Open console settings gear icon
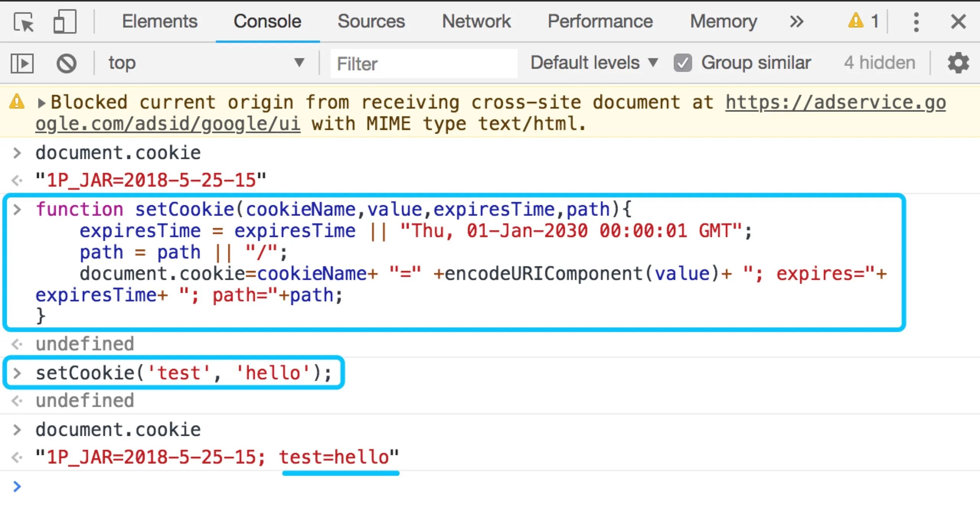This screenshot has height=511, width=980. click(958, 63)
